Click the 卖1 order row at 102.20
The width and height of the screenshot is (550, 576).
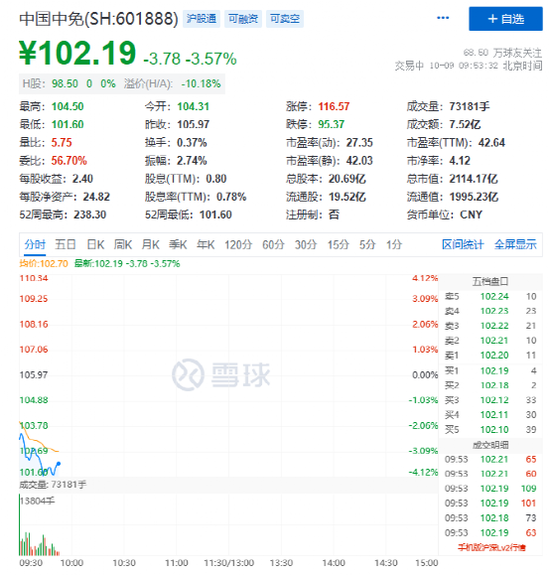[x=490, y=355]
